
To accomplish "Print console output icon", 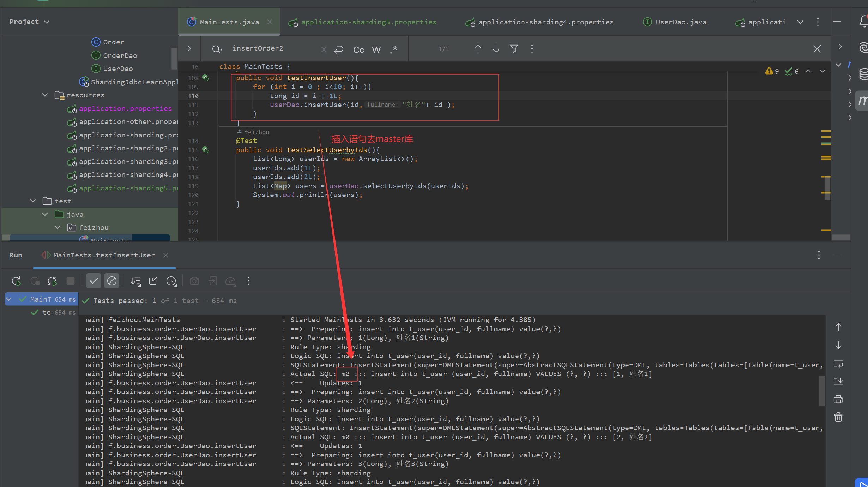I will pos(838,399).
